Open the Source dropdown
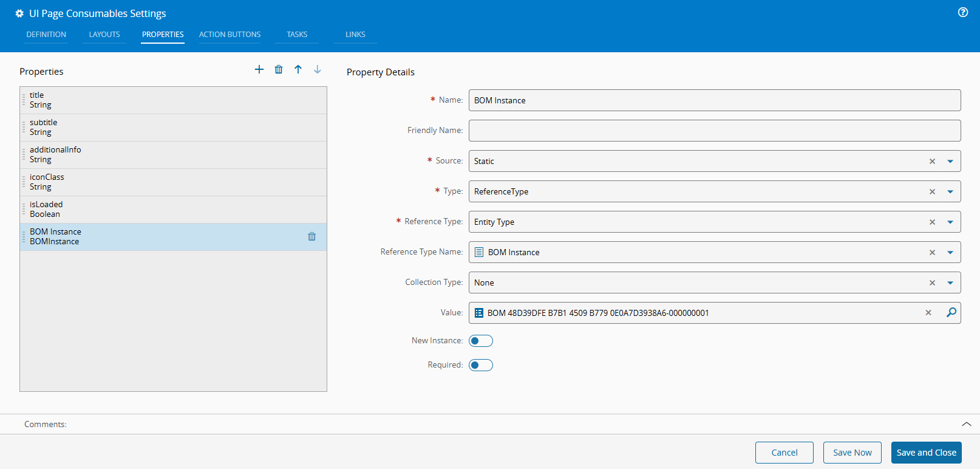This screenshot has height=469, width=980. tap(950, 161)
